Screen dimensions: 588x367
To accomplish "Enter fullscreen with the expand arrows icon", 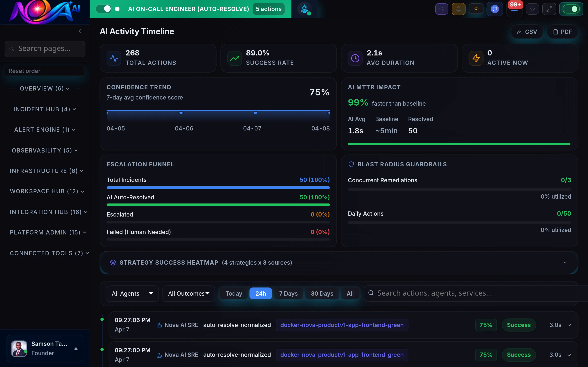I will tap(549, 9).
